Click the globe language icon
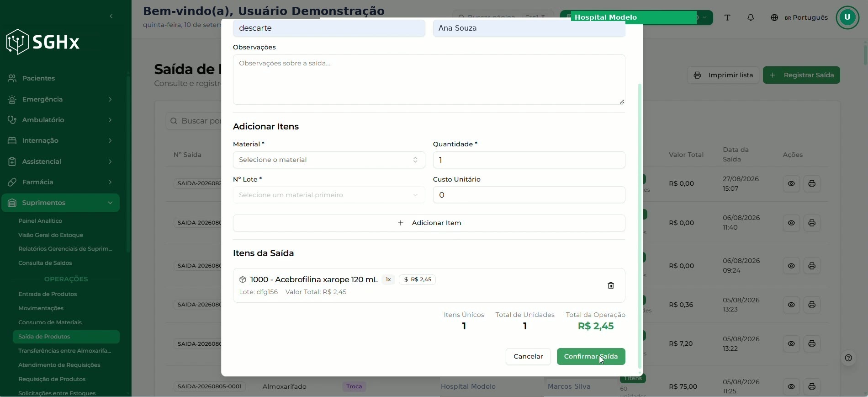This screenshot has height=397, width=868. coord(774,17)
